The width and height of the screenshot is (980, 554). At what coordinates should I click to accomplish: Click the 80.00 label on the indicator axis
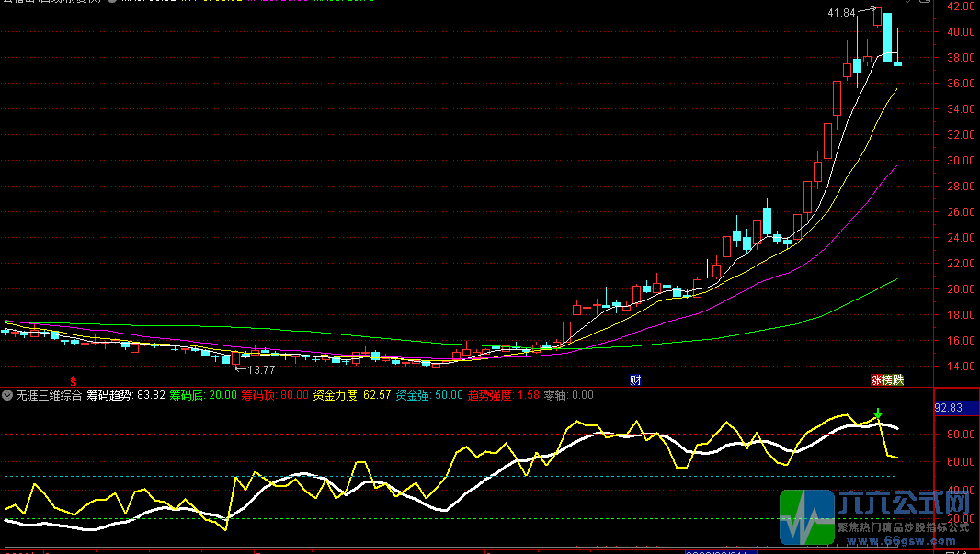click(961, 435)
